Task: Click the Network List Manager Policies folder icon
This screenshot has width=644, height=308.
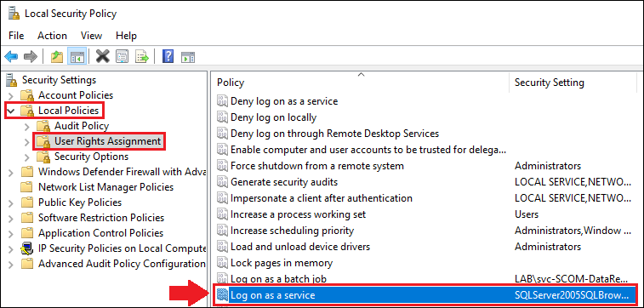Action: pos(27,187)
